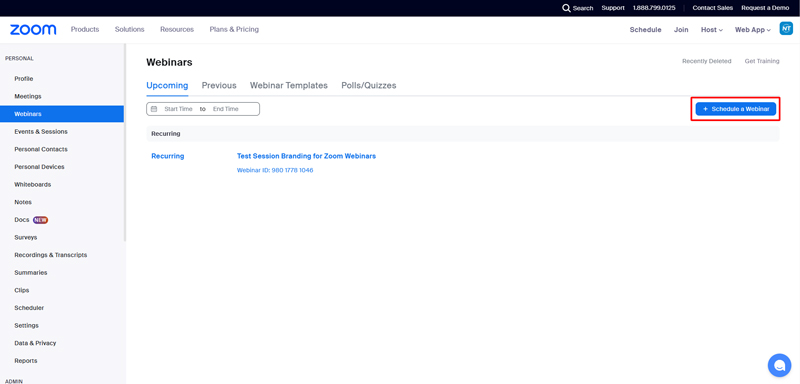Open Recently Deleted webinars
The width and height of the screenshot is (800, 384).
707,61
